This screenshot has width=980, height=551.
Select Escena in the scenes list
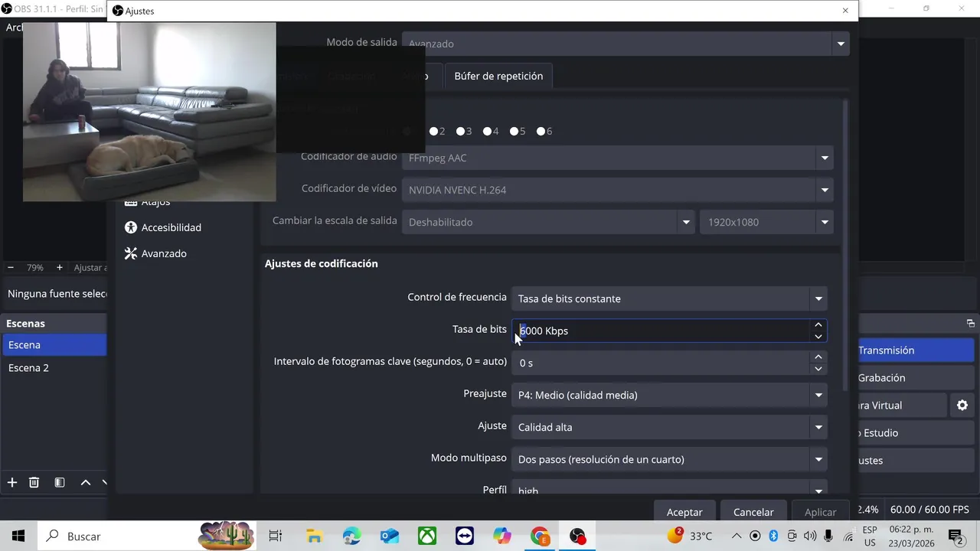pyautogui.click(x=54, y=345)
